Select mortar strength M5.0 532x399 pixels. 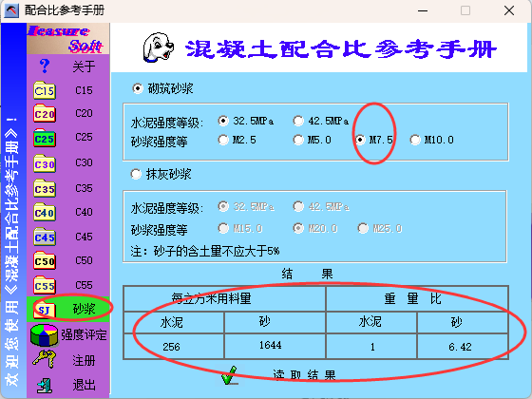(298, 140)
